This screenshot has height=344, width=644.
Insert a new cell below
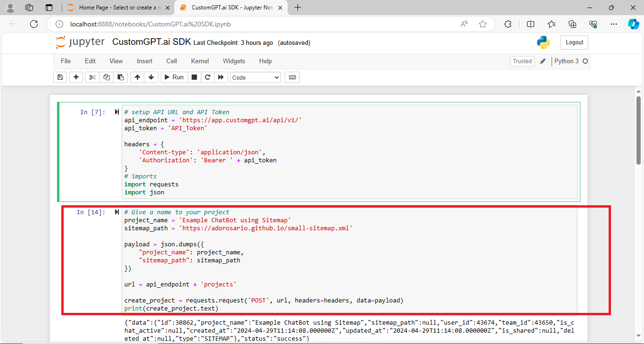(76, 77)
